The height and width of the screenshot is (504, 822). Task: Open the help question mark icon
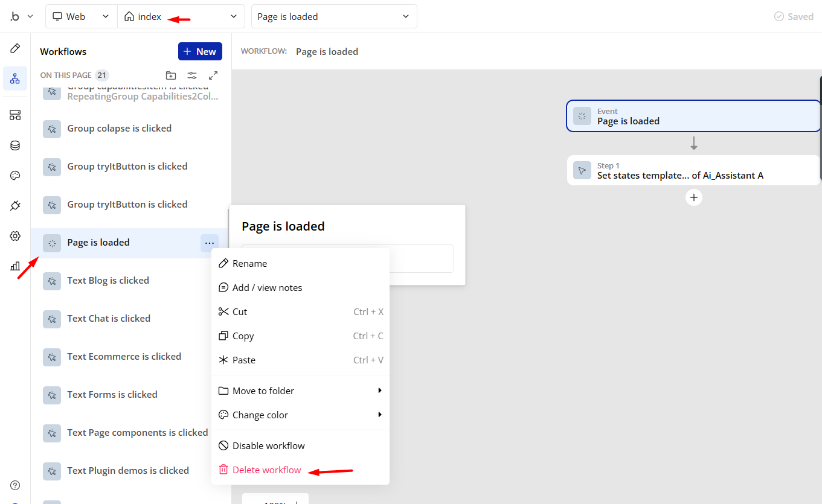click(x=15, y=485)
